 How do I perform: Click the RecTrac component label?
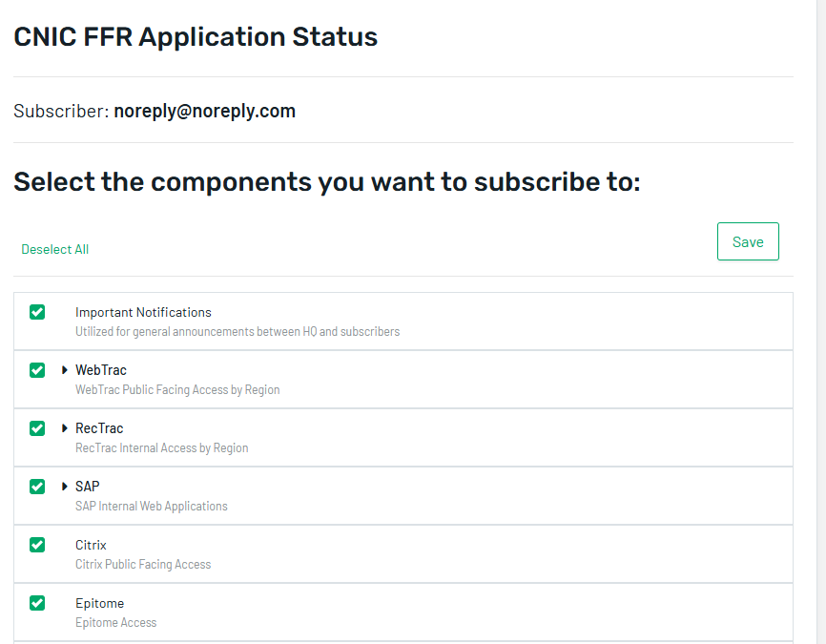point(99,428)
